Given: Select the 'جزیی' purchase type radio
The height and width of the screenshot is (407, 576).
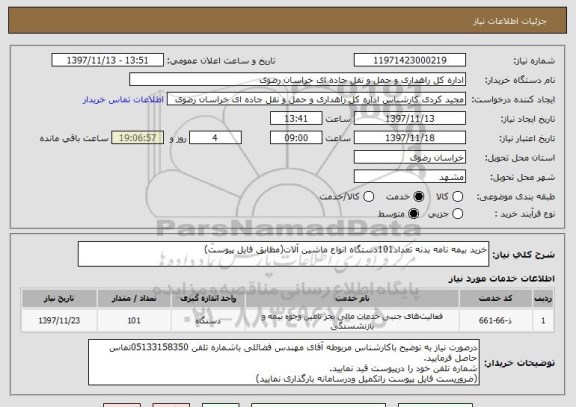Looking at the screenshot, I should click(x=457, y=214).
